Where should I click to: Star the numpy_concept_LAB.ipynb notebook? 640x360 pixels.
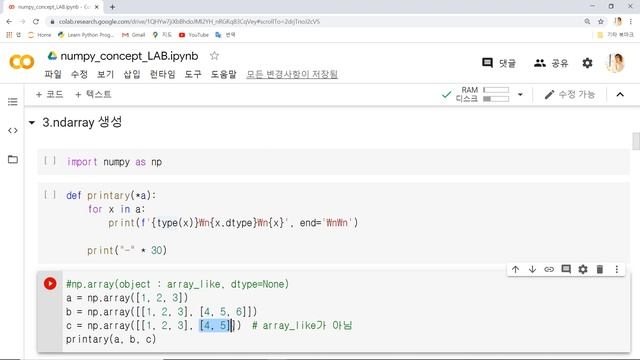pos(214,56)
